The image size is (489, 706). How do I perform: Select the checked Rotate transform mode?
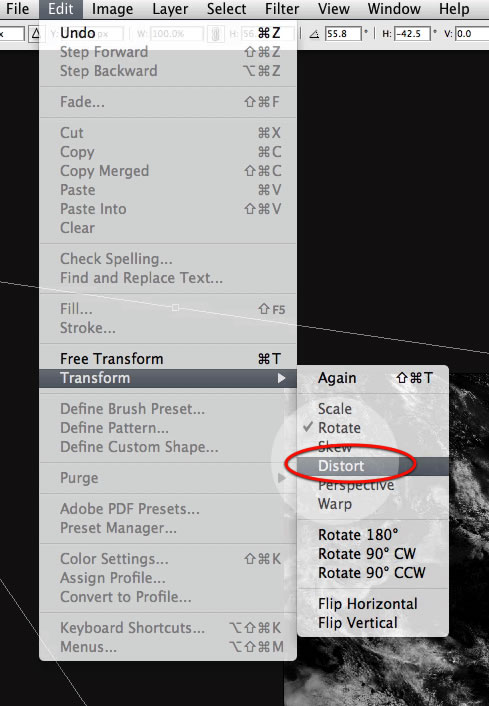point(339,428)
